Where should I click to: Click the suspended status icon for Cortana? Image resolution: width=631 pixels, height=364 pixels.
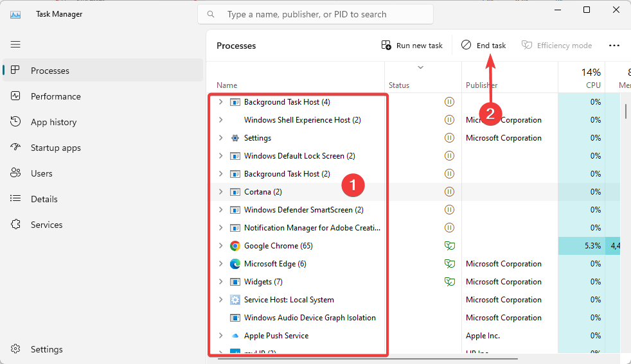(449, 192)
